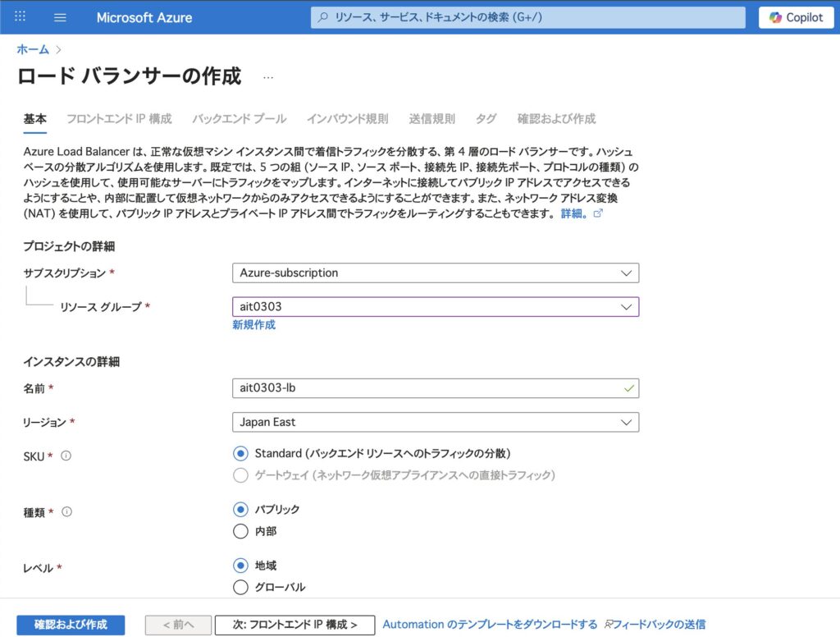The width and height of the screenshot is (840, 637).
Task: Click the SKU field label
Action: [x=33, y=456]
